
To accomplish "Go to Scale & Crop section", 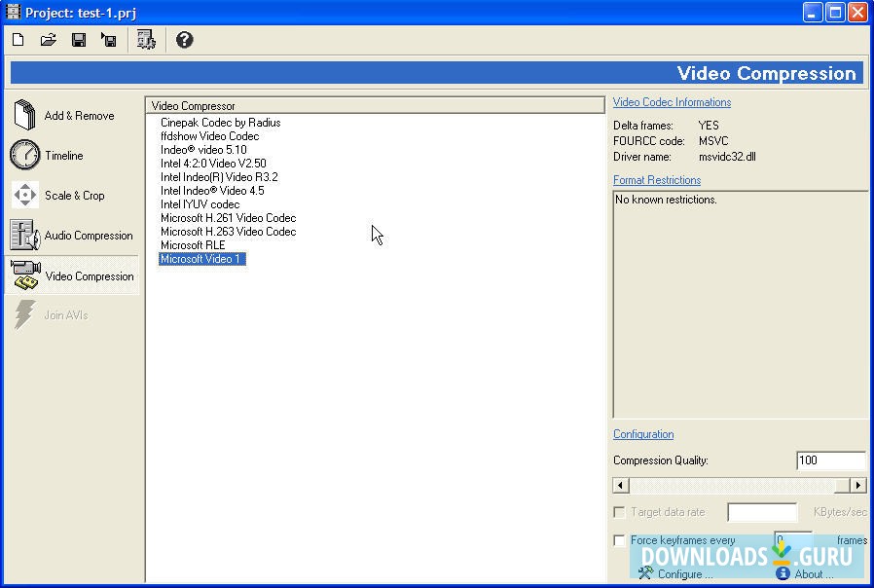I will click(x=74, y=196).
